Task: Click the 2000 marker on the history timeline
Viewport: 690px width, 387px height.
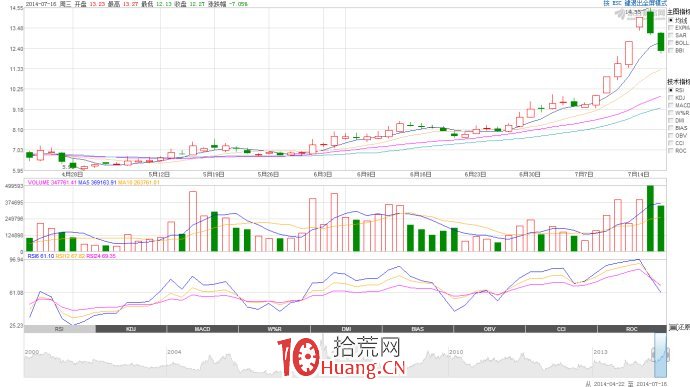Action: point(32,352)
